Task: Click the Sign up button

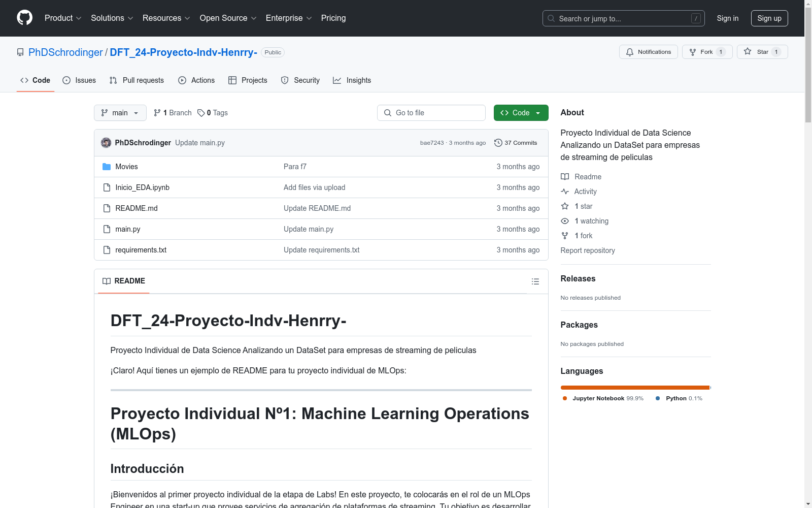Action: 769,18
